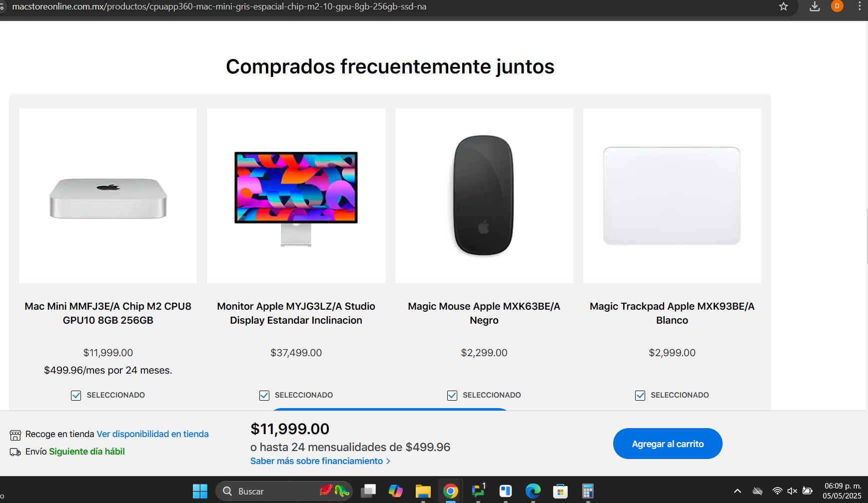Image resolution: width=868 pixels, height=503 pixels.
Task: Click the $2,999.00 Magic Trackpad price
Action: (x=672, y=353)
